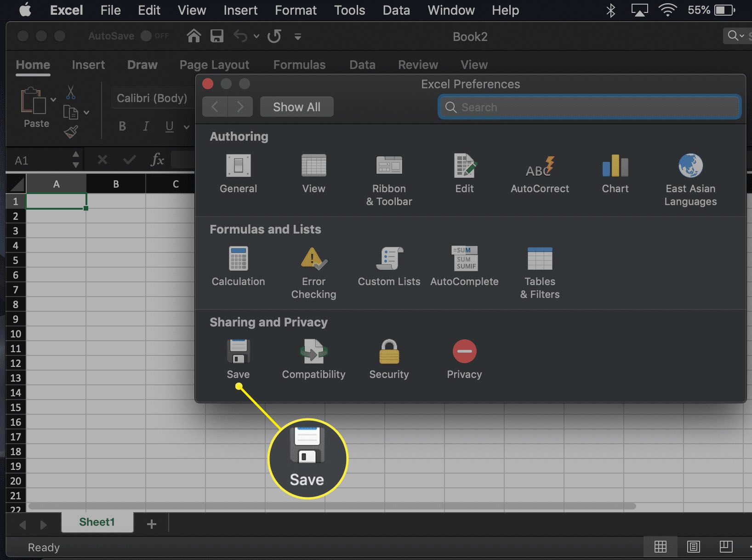Expand the Paste options arrow
752x560 pixels.
[x=53, y=99]
